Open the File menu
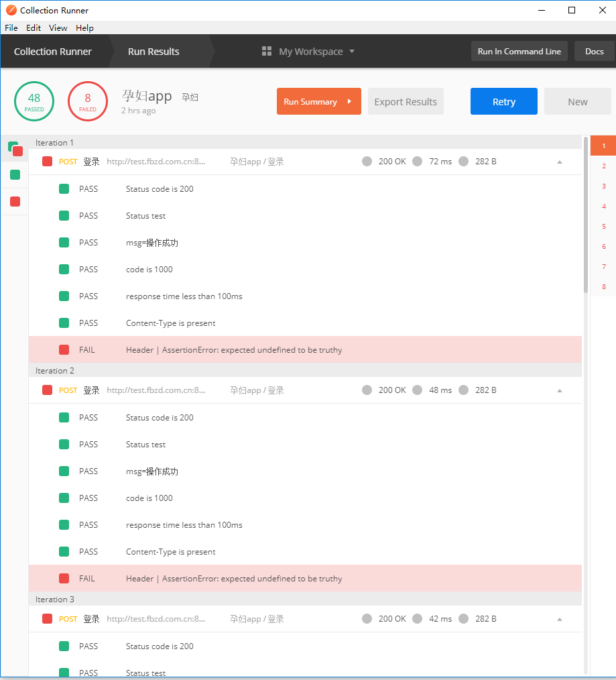Viewport: 616px width, 680px height. coord(11,27)
